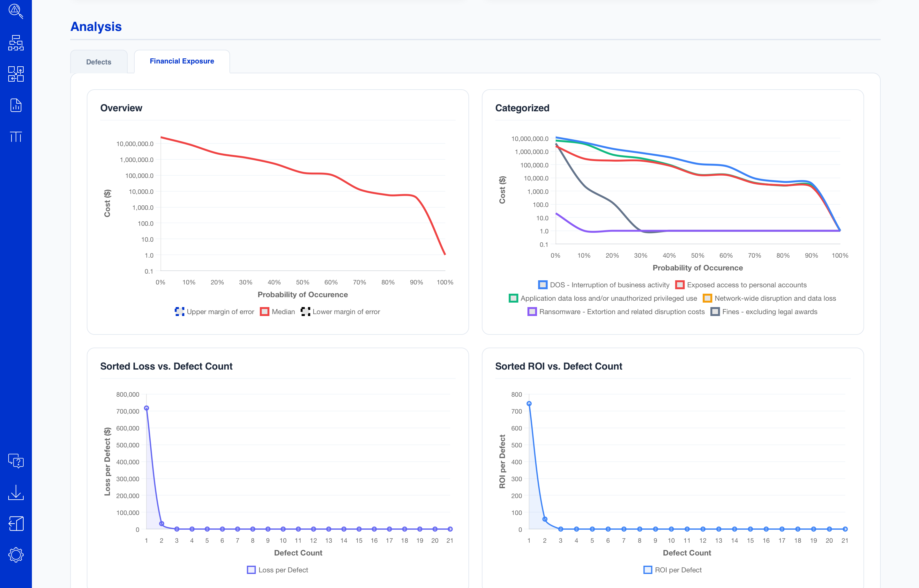The width and height of the screenshot is (919, 588).
Task: Toggle Lower margin of error legend
Action: 340,312
